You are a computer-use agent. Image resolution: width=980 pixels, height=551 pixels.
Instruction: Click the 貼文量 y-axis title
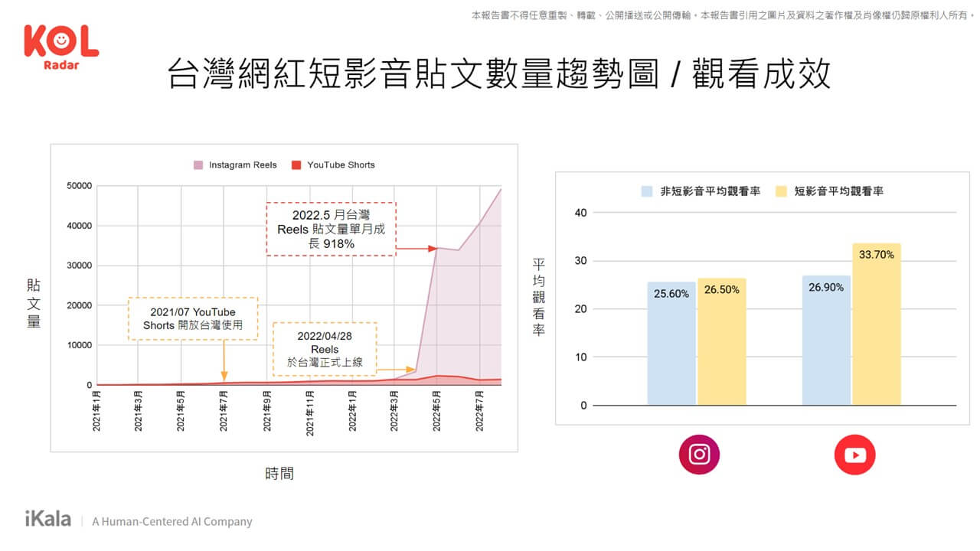[x=34, y=304]
